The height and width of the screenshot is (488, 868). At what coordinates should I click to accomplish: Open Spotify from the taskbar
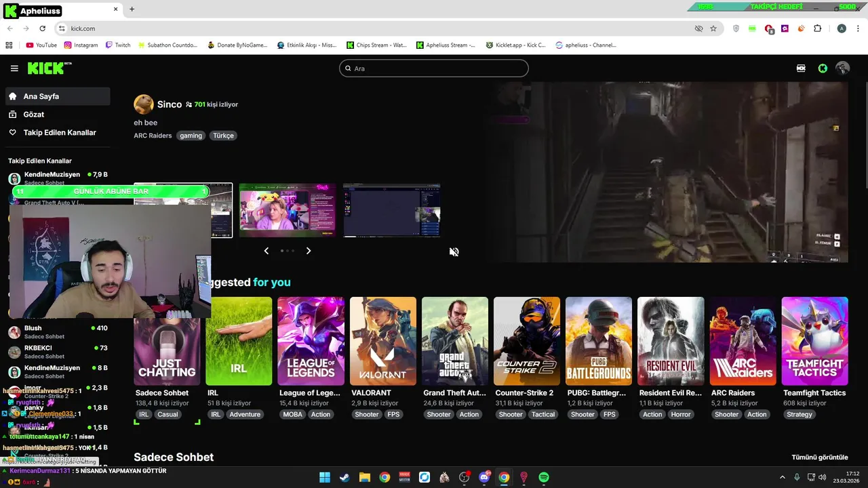[x=544, y=477]
